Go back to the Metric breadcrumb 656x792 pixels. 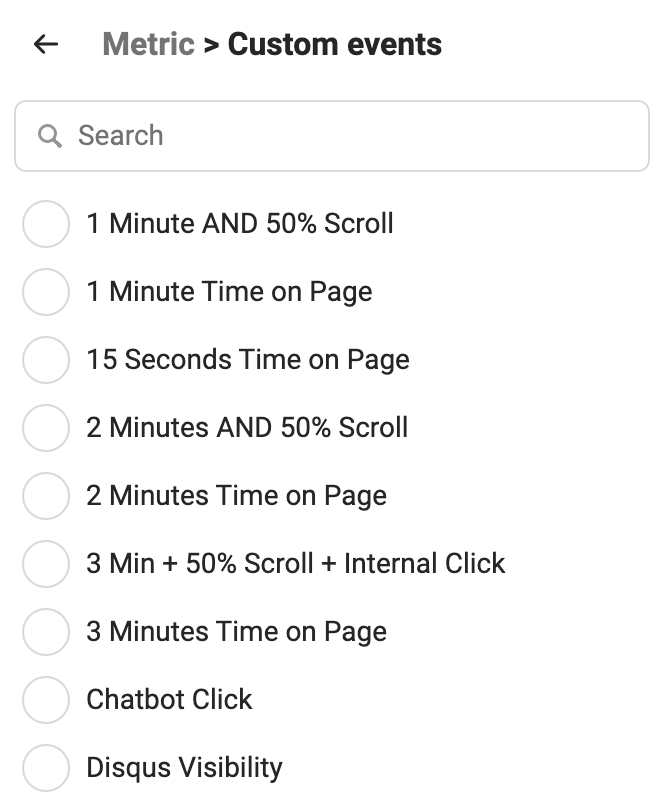[148, 44]
